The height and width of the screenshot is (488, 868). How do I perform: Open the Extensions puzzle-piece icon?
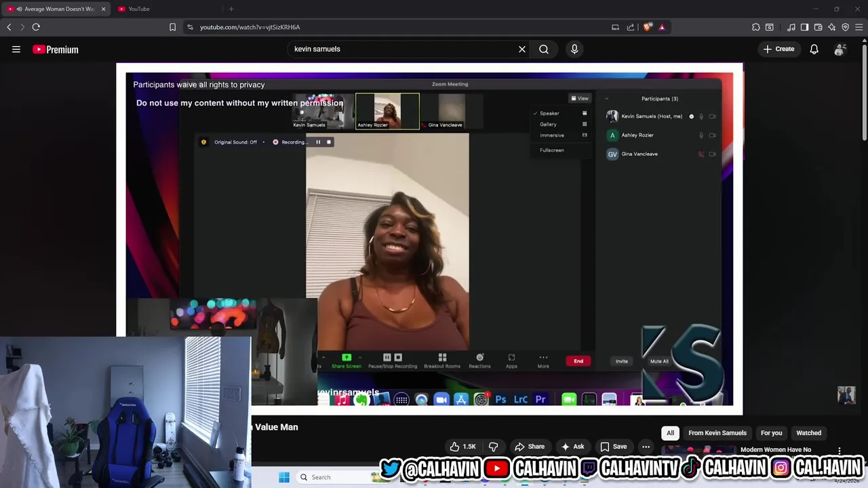pyautogui.click(x=756, y=27)
